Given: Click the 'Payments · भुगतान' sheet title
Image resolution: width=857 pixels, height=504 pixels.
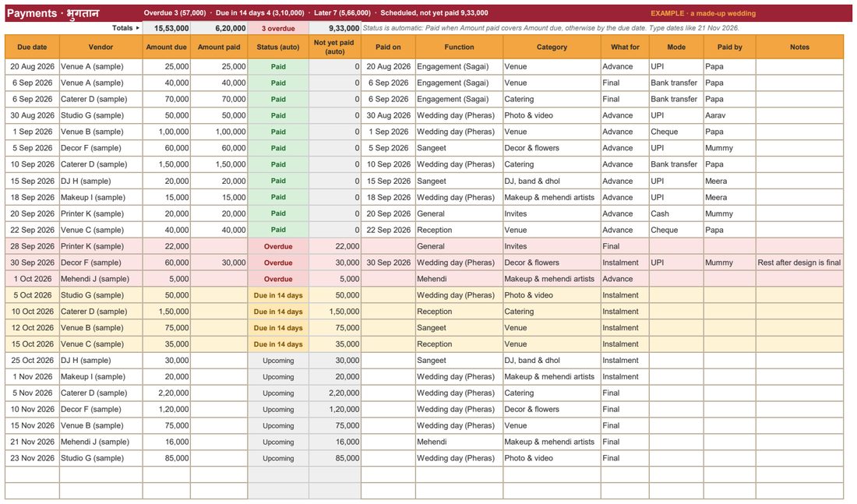Looking at the screenshot, I should point(53,13).
